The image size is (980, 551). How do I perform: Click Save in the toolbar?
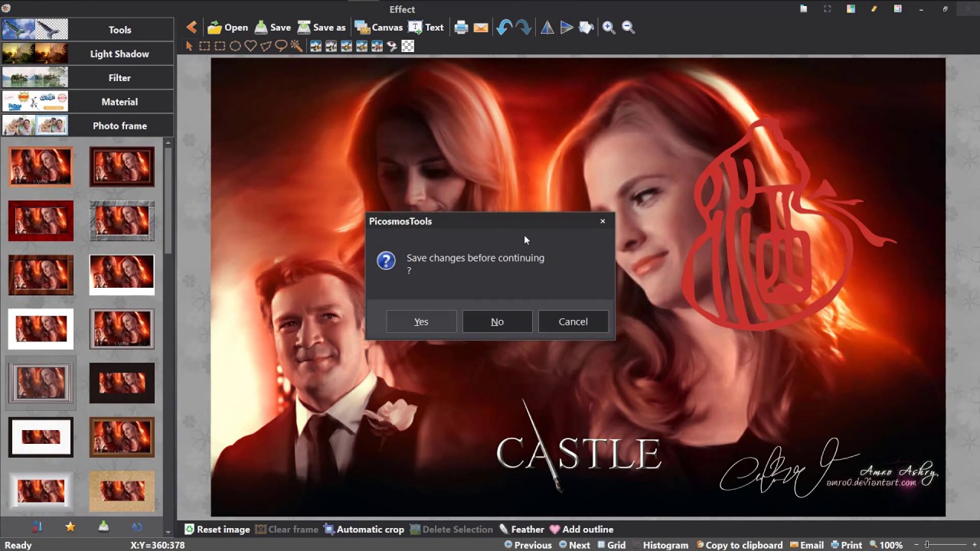coord(273,28)
